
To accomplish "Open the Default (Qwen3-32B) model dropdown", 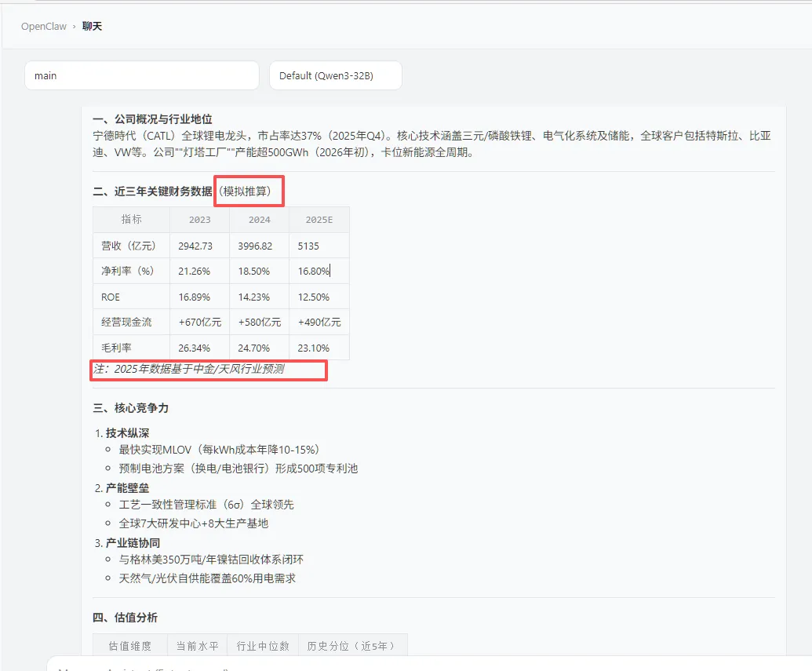I will coord(336,75).
